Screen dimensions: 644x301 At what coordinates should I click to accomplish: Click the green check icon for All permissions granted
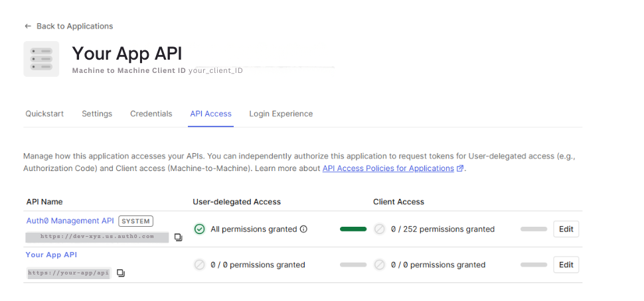tap(200, 229)
